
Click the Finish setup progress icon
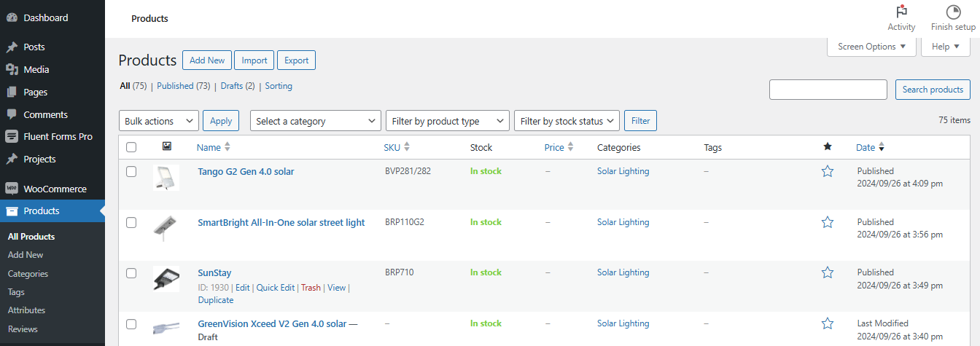953,12
